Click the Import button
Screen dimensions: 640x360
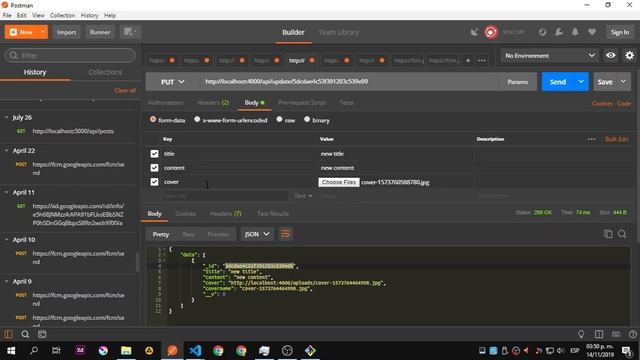[67, 32]
